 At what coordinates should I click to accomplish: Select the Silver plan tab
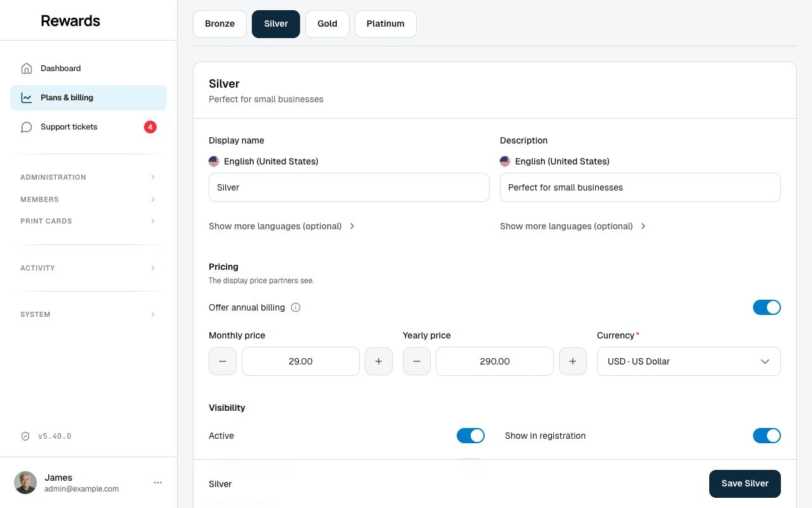pos(276,24)
